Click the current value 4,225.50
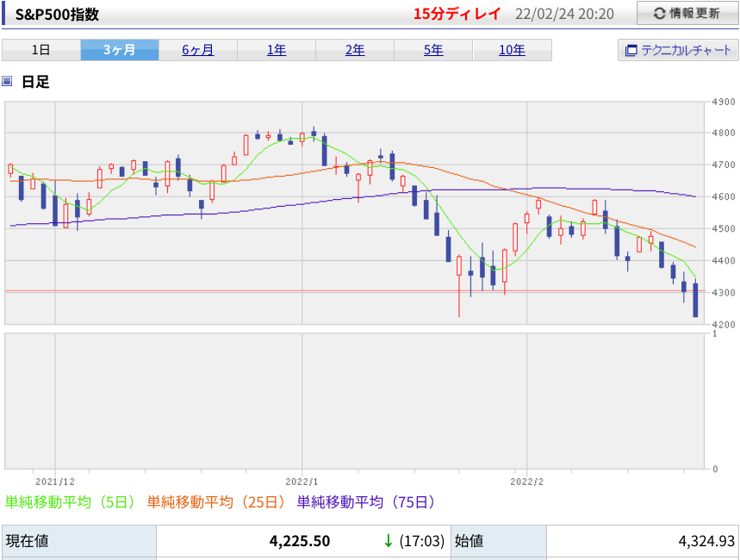 click(300, 541)
